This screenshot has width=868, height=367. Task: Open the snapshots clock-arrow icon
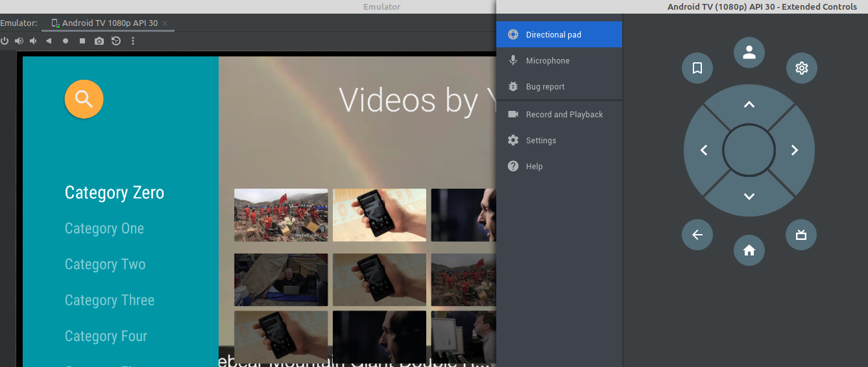[x=115, y=41]
